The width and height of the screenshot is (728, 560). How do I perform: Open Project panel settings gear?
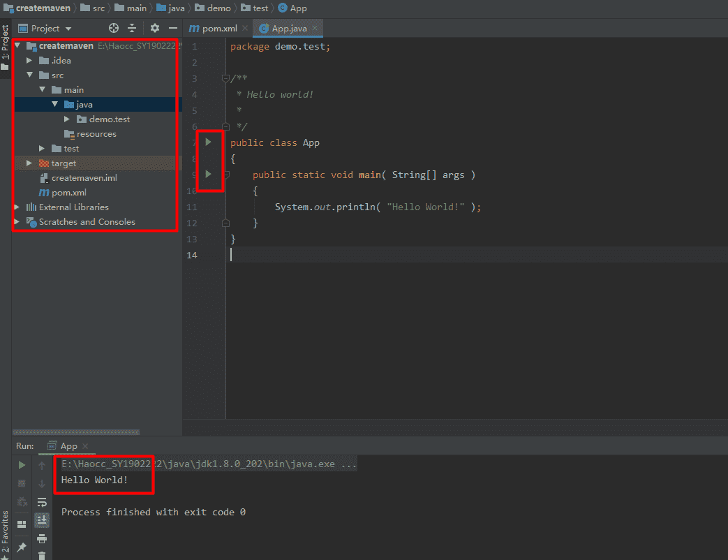[x=155, y=29]
